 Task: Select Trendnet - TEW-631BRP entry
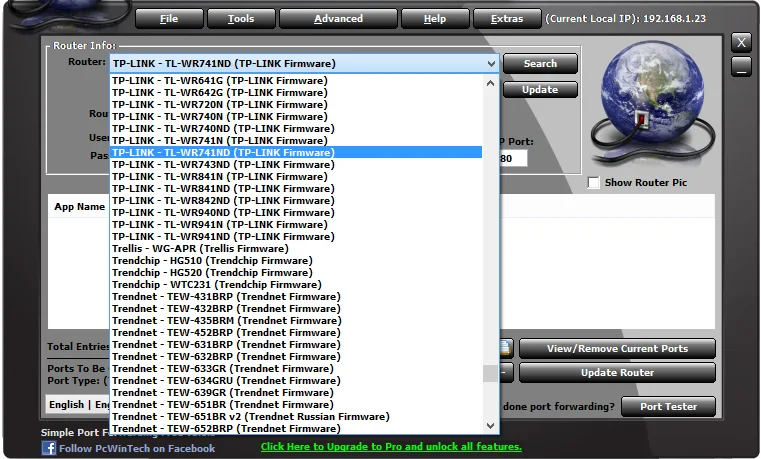(296, 344)
